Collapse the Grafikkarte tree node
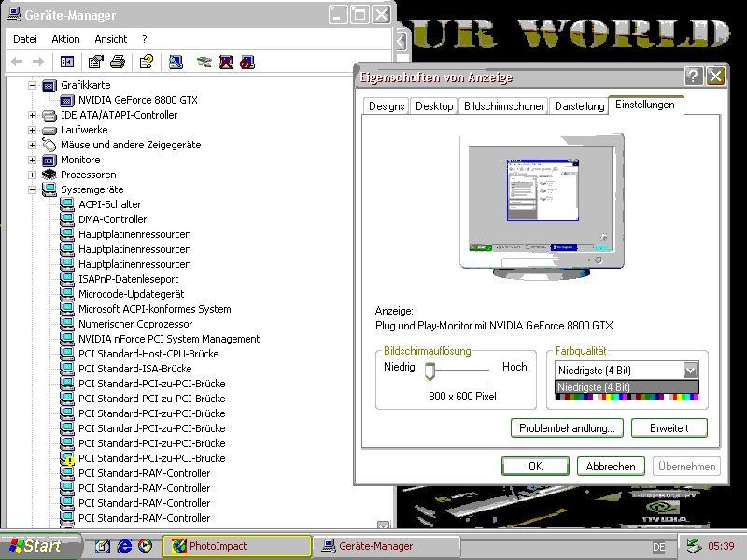Screen dimensions: 747x560 tap(32, 86)
